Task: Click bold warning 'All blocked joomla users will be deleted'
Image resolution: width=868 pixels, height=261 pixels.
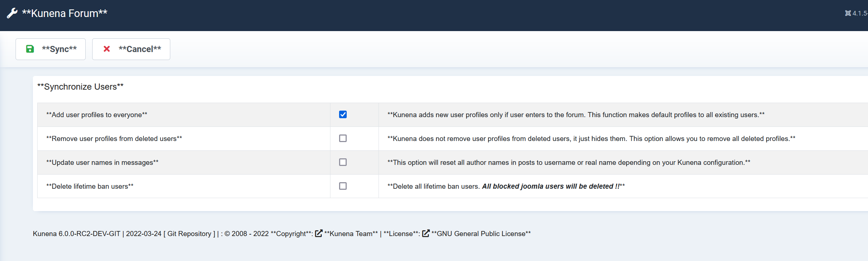Action: coord(551,187)
